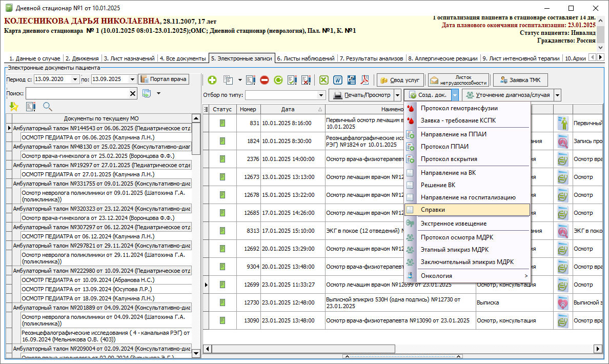The width and height of the screenshot is (609, 364).
Task: Click the green status icon in row 1824
Action: point(222,141)
